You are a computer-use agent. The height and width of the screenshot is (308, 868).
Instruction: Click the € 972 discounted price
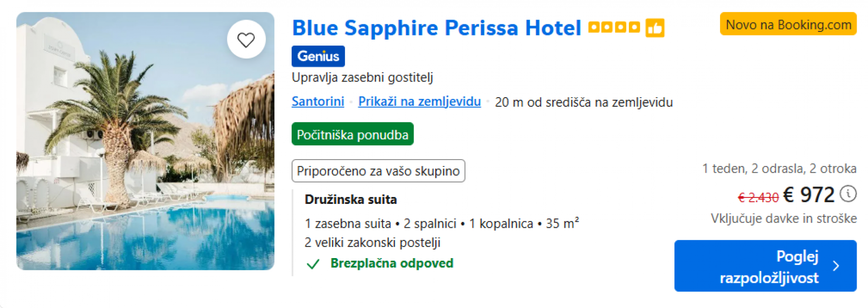point(809,194)
